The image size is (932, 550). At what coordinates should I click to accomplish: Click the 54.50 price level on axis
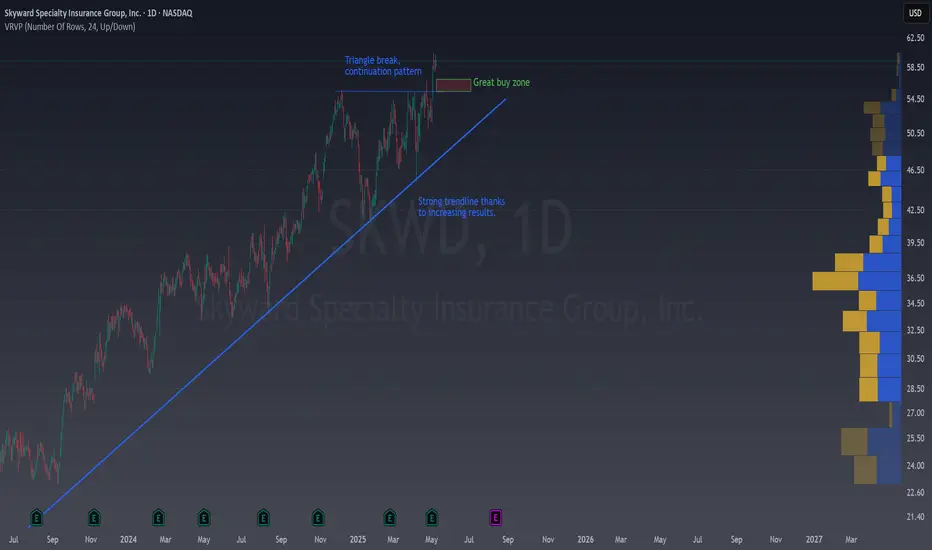point(915,99)
